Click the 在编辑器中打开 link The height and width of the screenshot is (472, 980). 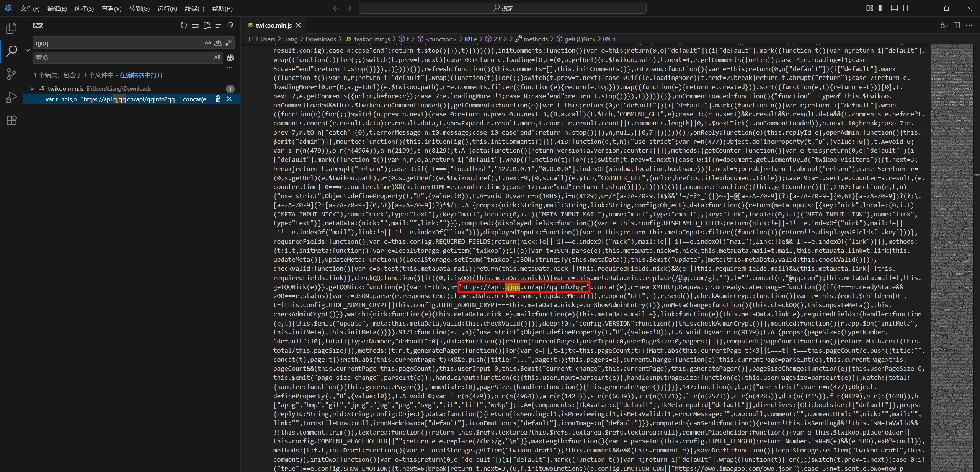click(141, 75)
